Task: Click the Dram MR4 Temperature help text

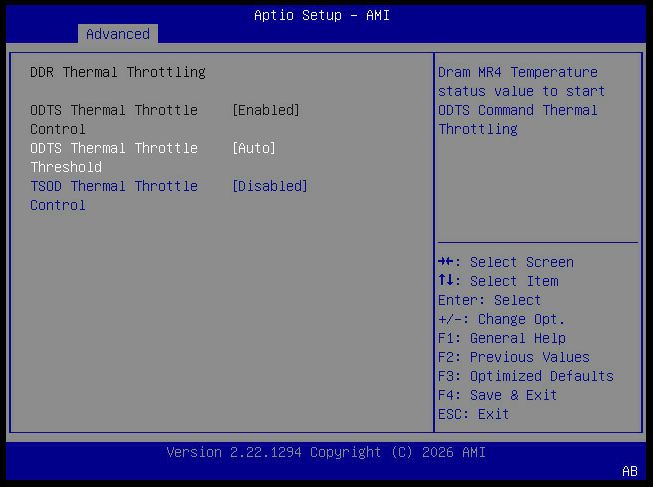Action: pos(521,100)
